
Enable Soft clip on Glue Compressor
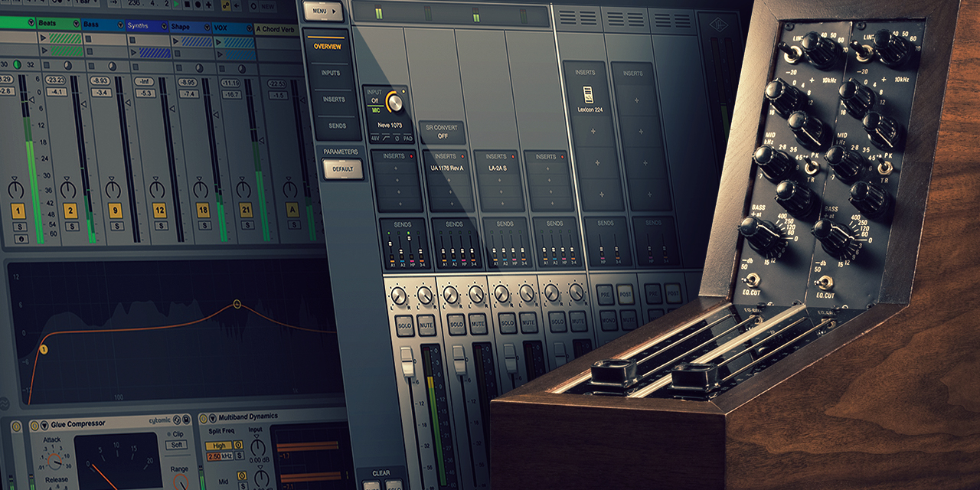tap(176, 445)
